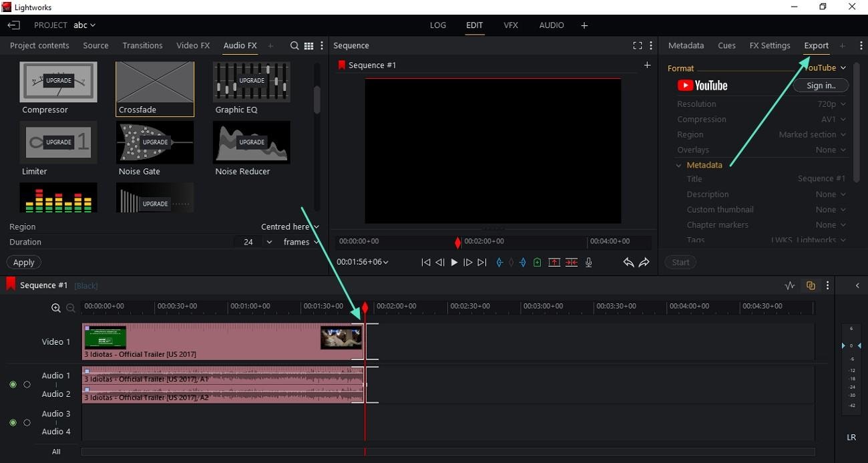Toggle tile view grid icon

coord(308,46)
